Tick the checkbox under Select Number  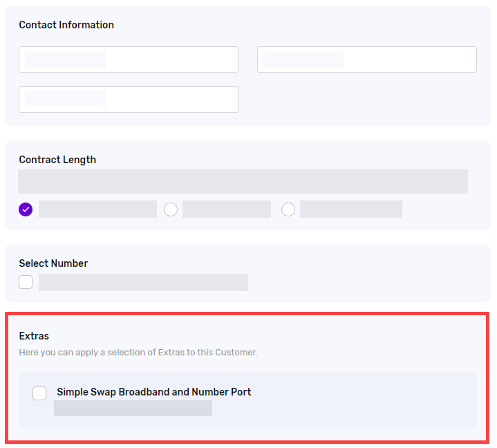(26, 282)
